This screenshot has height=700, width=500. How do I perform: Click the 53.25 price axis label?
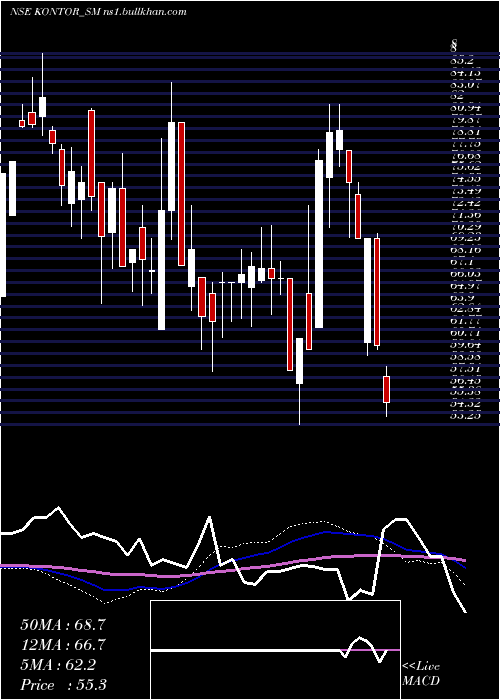click(x=466, y=416)
